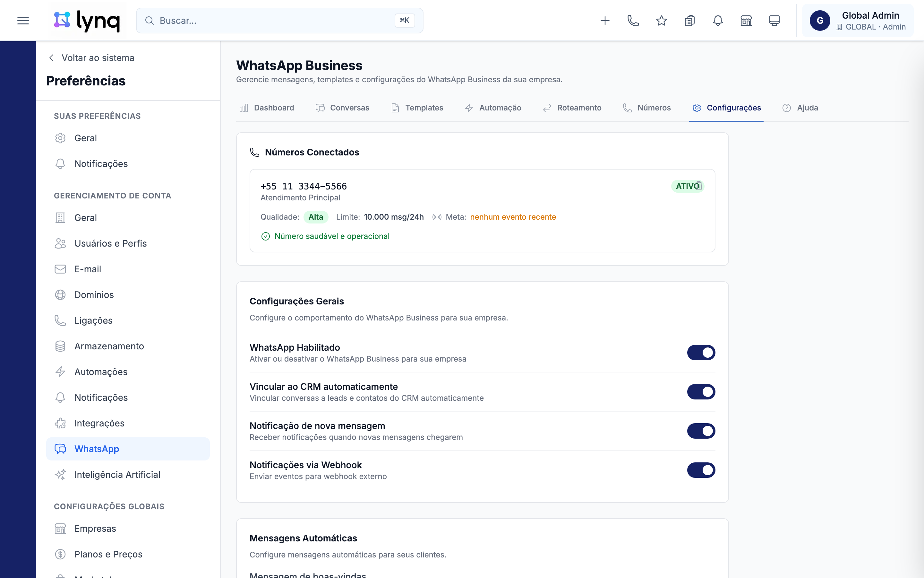
Task: Click the Global Admin avatar
Action: click(820, 21)
